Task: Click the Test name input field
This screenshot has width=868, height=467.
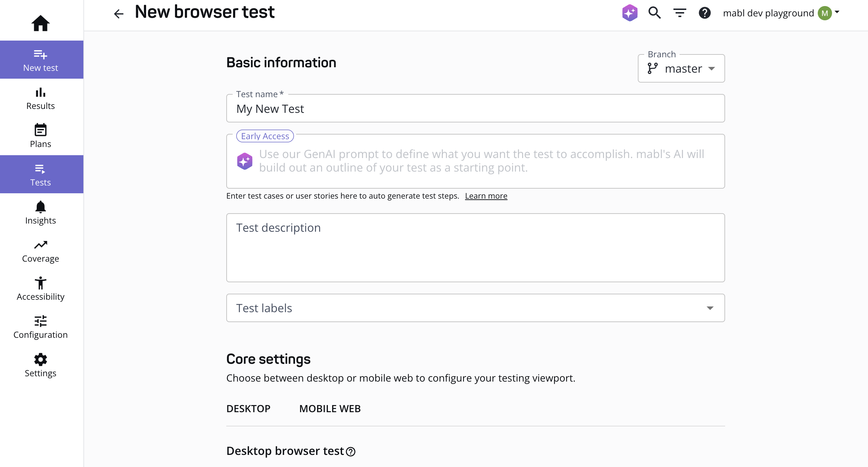Action: 475,109
